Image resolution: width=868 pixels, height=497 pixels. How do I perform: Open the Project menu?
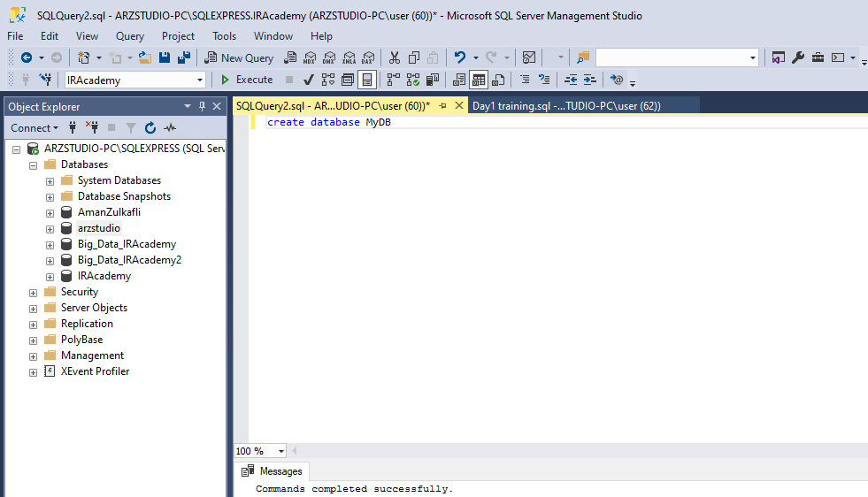pyautogui.click(x=178, y=36)
